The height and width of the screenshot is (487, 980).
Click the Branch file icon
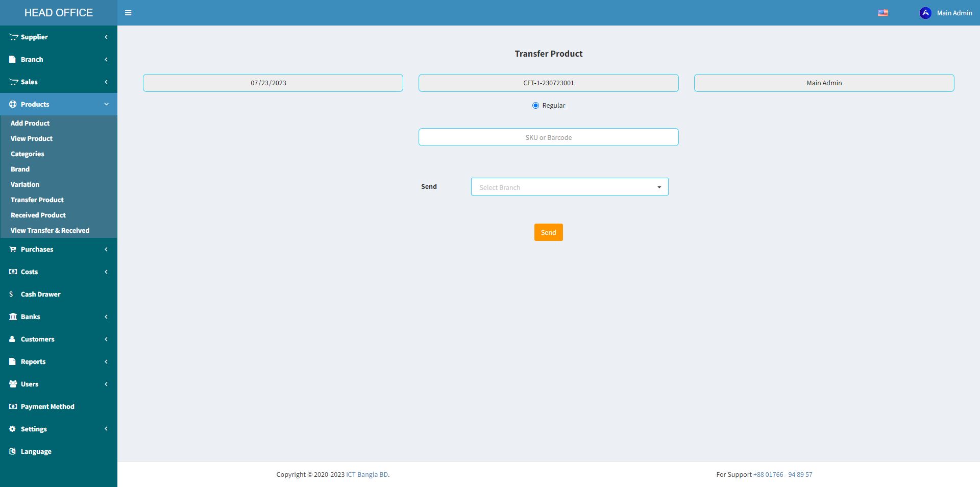(x=12, y=59)
